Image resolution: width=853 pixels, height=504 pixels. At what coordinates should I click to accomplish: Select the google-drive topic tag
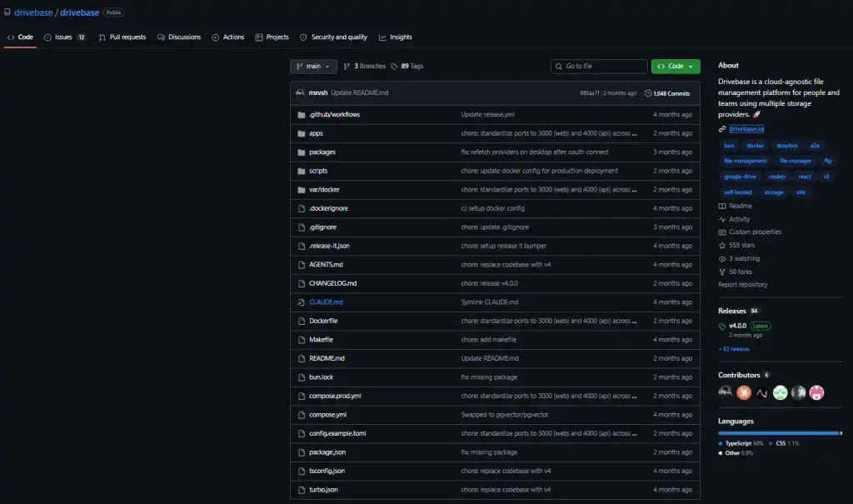pos(740,177)
